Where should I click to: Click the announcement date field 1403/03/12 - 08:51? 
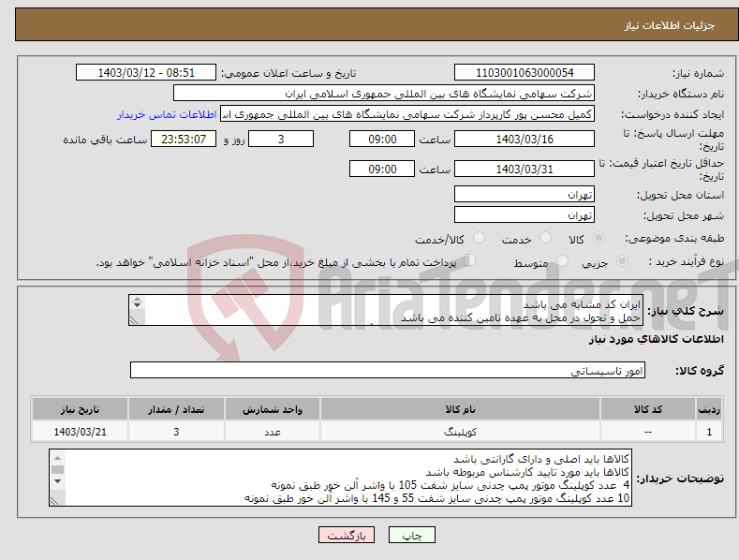[145, 73]
